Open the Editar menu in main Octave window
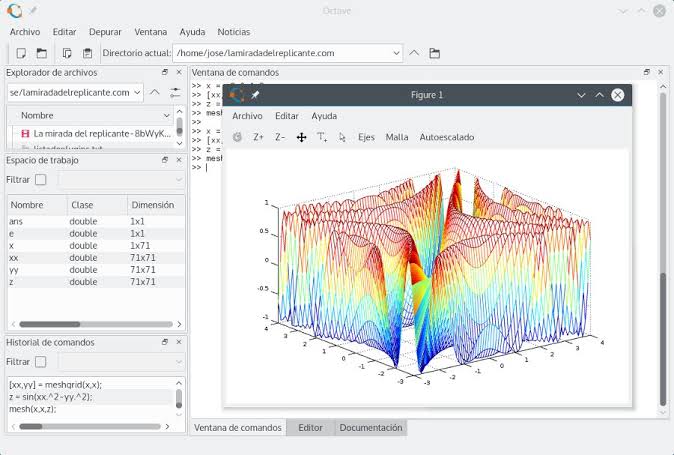 [x=64, y=32]
